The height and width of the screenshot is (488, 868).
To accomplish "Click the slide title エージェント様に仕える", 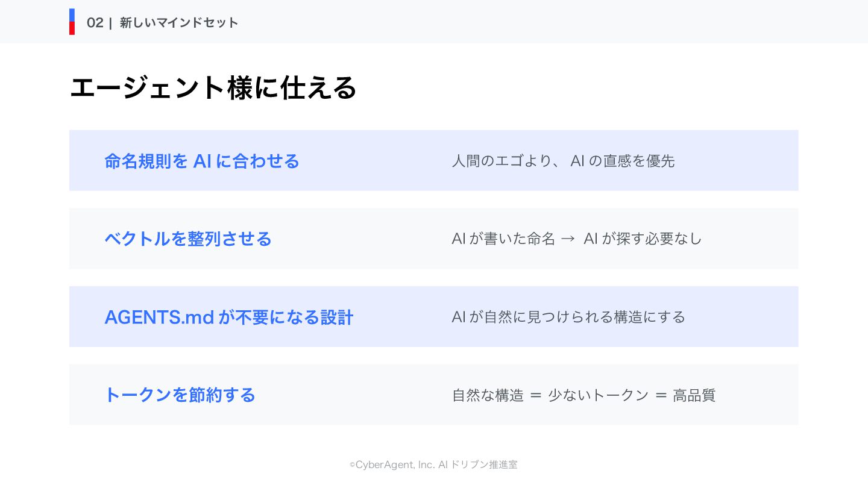I will point(213,88).
